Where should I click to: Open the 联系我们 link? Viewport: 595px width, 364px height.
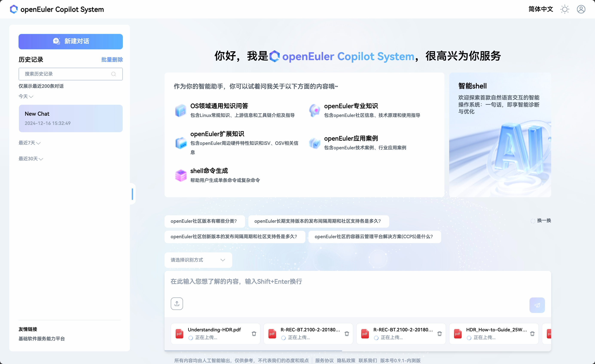[368, 361]
